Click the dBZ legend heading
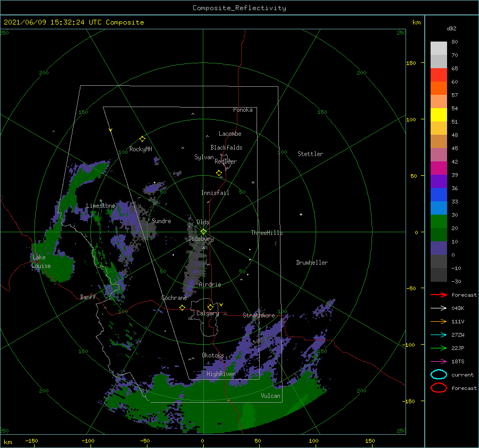This screenshot has height=448, width=479. click(451, 29)
